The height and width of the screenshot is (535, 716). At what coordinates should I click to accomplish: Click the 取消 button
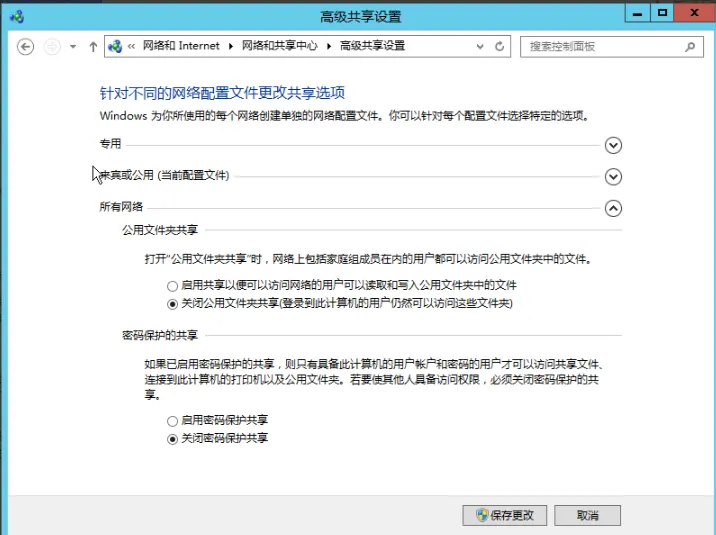[x=587, y=515]
